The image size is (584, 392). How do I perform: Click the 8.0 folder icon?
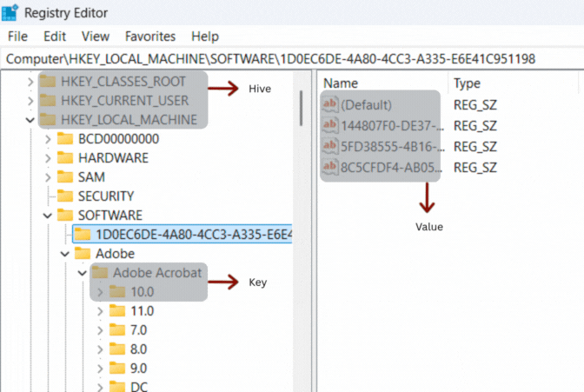pyautogui.click(x=117, y=349)
